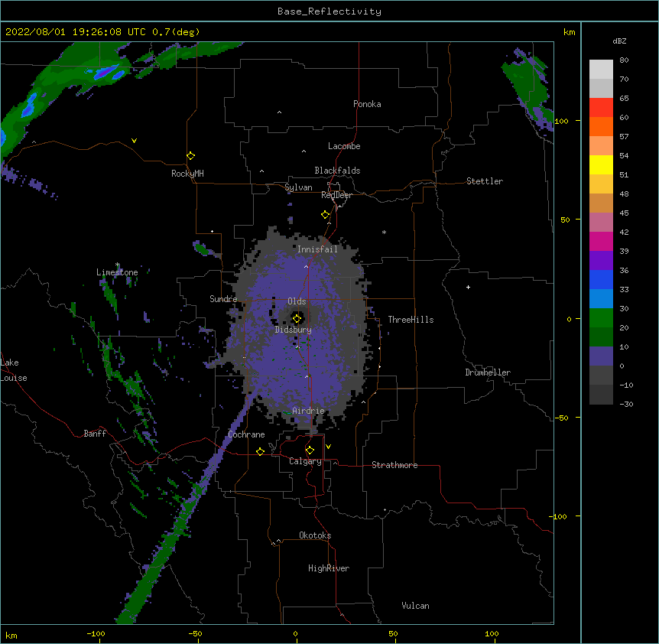Click the Didsbury town label
The height and width of the screenshot is (644, 659).
coord(293,330)
